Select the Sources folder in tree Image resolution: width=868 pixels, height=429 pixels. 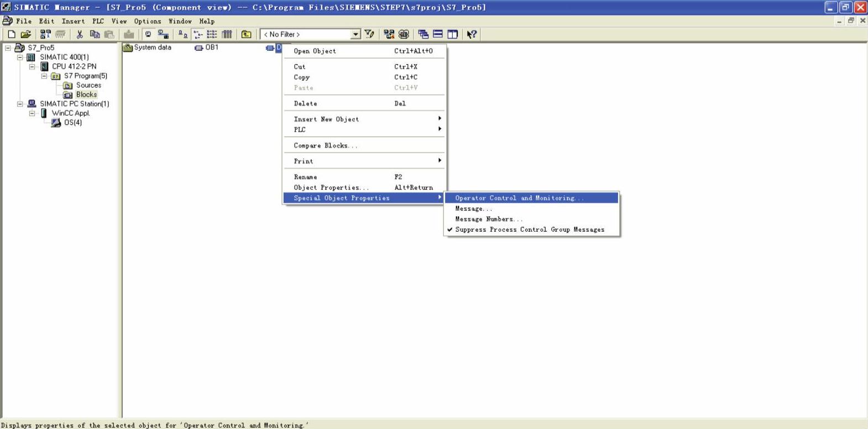(88, 85)
